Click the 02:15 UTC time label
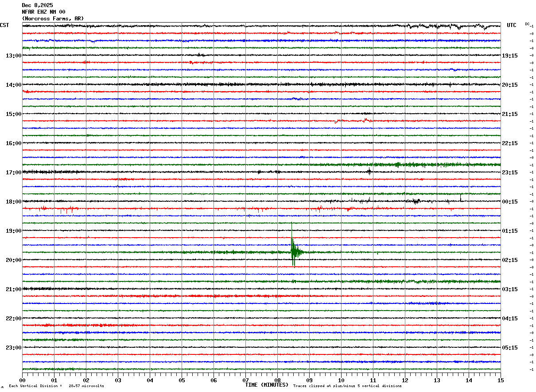The height and width of the screenshot is (392, 536). 510,260
